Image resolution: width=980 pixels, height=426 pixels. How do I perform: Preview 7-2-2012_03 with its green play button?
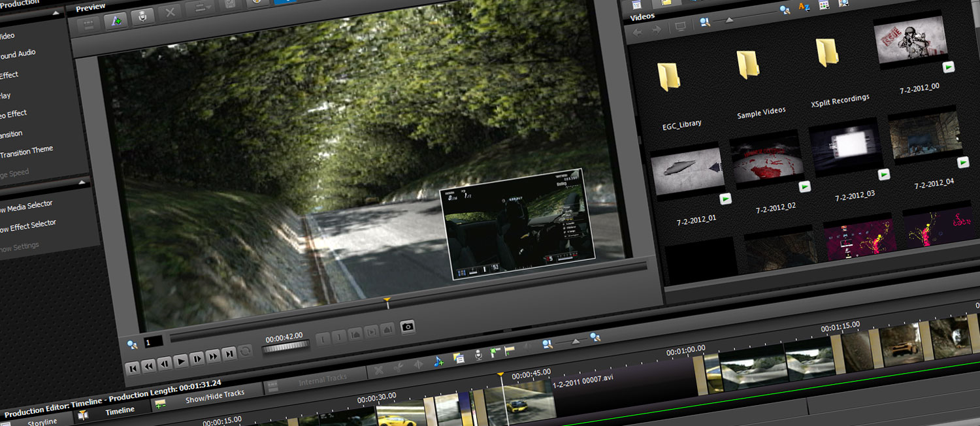(884, 174)
